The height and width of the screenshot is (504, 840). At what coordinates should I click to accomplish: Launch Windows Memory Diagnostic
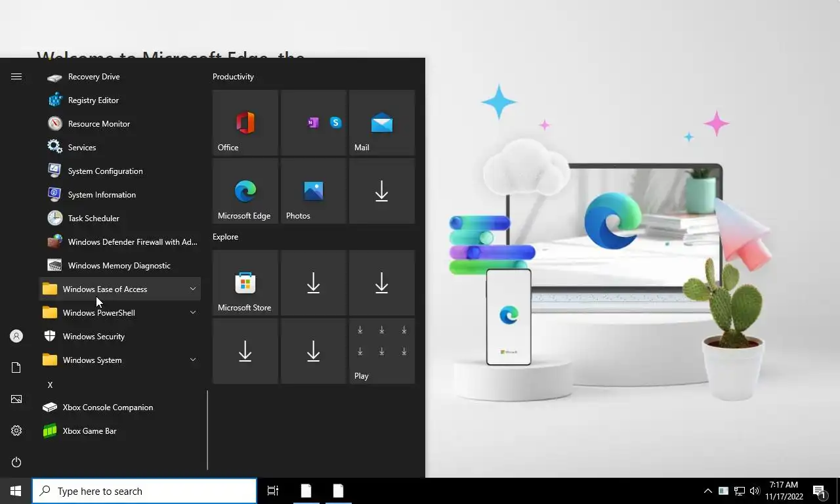click(x=120, y=266)
